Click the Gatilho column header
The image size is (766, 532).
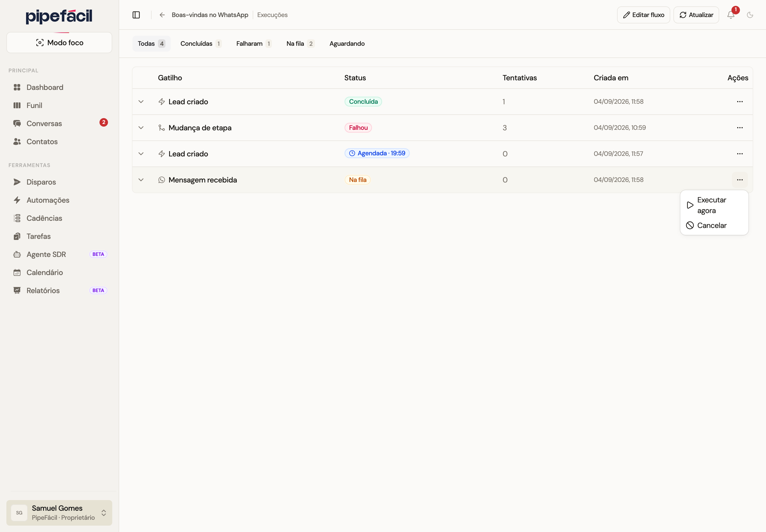coord(170,78)
